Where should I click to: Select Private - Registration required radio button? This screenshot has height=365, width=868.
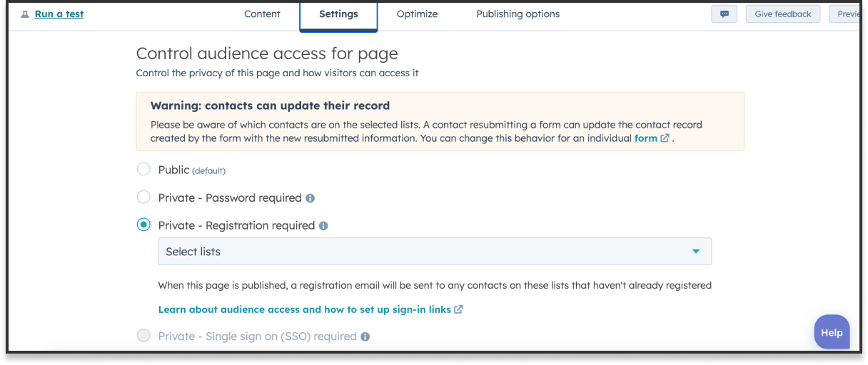pos(143,225)
